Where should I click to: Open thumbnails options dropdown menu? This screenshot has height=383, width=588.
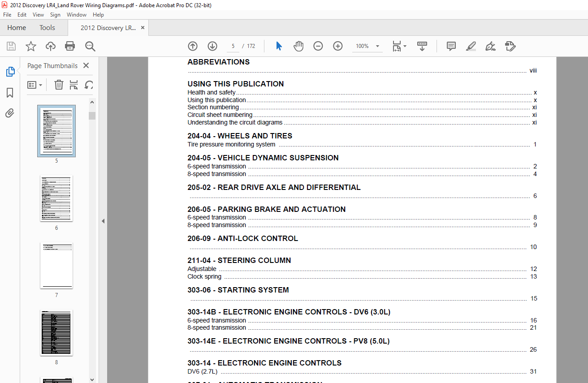(35, 85)
